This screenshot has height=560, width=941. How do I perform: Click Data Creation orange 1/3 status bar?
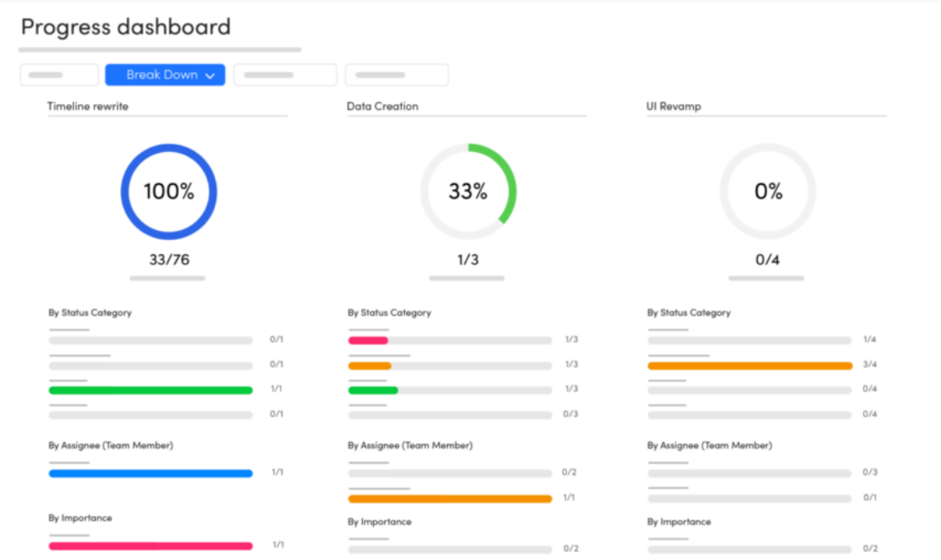(370, 366)
